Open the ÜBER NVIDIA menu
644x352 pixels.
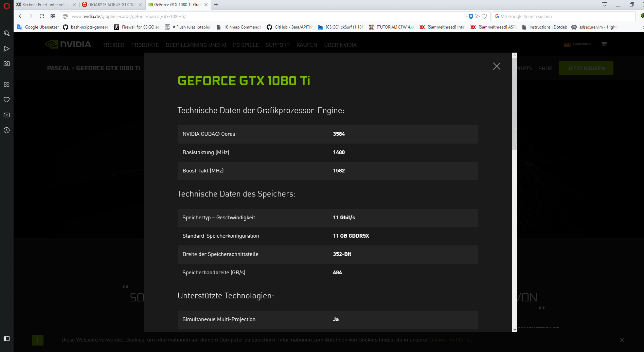[x=340, y=45]
